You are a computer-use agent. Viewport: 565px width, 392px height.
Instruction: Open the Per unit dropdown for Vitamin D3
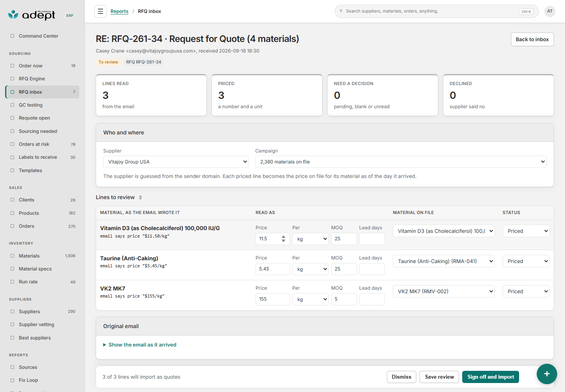point(310,239)
